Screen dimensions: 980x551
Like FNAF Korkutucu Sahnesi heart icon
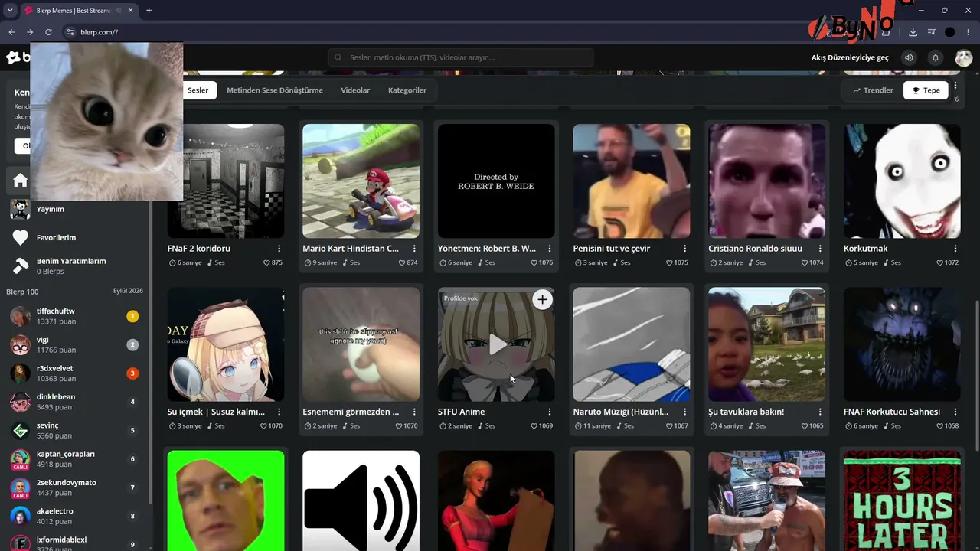pyautogui.click(x=939, y=425)
